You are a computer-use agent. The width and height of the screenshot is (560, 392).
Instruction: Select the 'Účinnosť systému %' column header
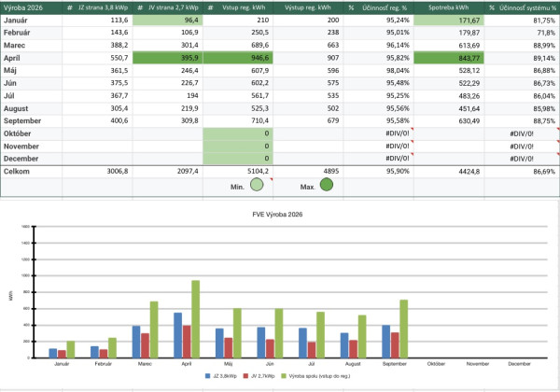pyautogui.click(x=522, y=7)
